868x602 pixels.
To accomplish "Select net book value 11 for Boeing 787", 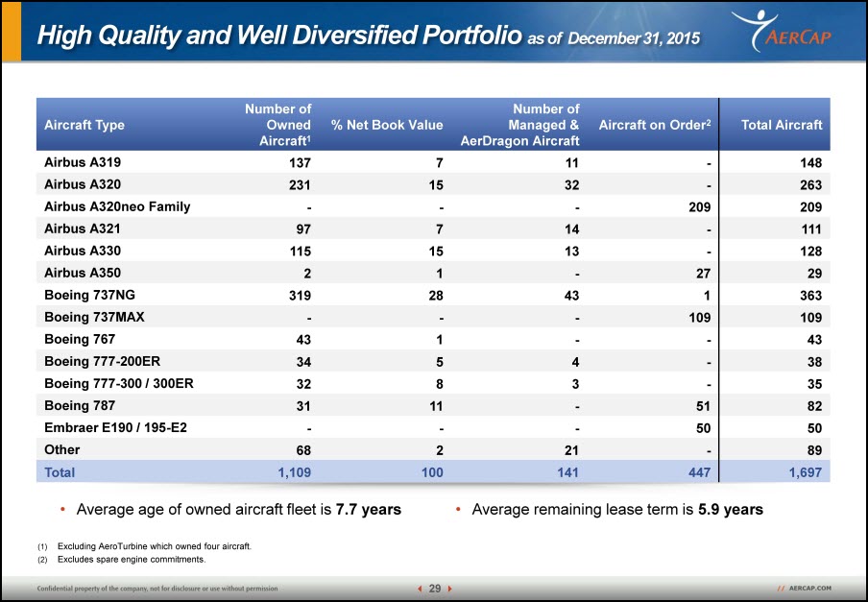I will 436,406.
